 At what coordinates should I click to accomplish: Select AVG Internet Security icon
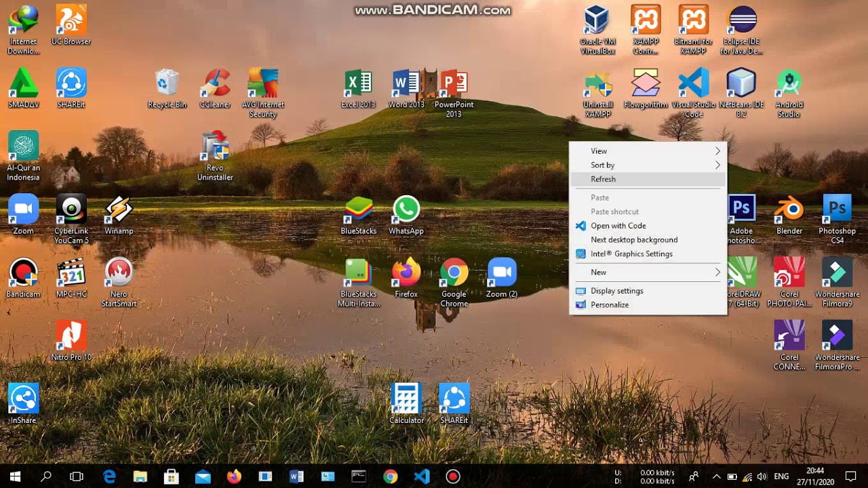tap(263, 93)
